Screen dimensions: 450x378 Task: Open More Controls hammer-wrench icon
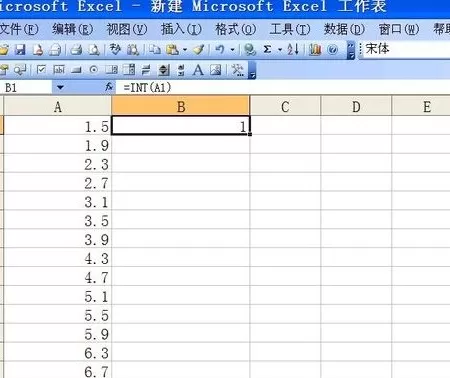[238, 70]
